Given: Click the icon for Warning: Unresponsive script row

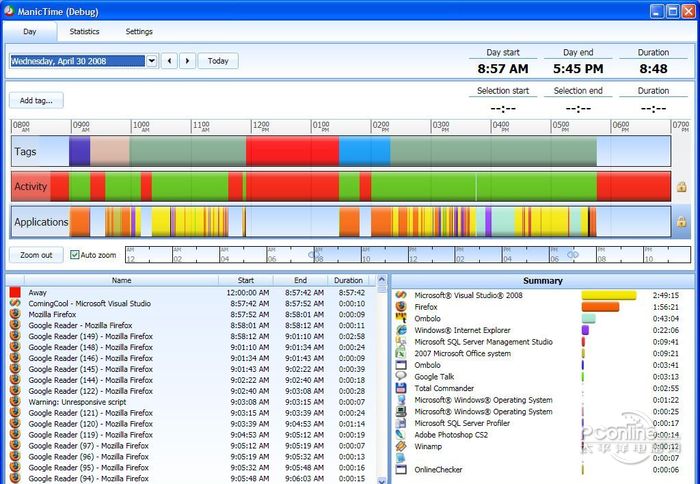Looking at the screenshot, I should click(x=15, y=401).
